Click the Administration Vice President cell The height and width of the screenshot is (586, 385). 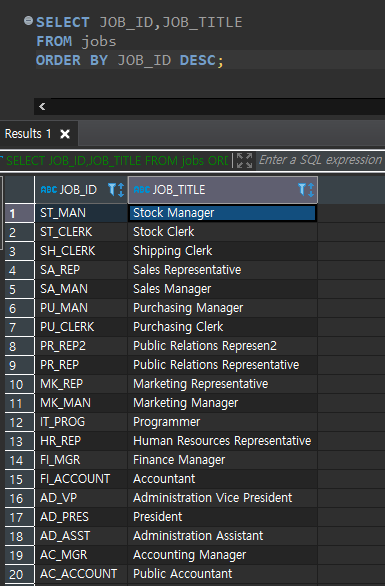pyautogui.click(x=223, y=498)
